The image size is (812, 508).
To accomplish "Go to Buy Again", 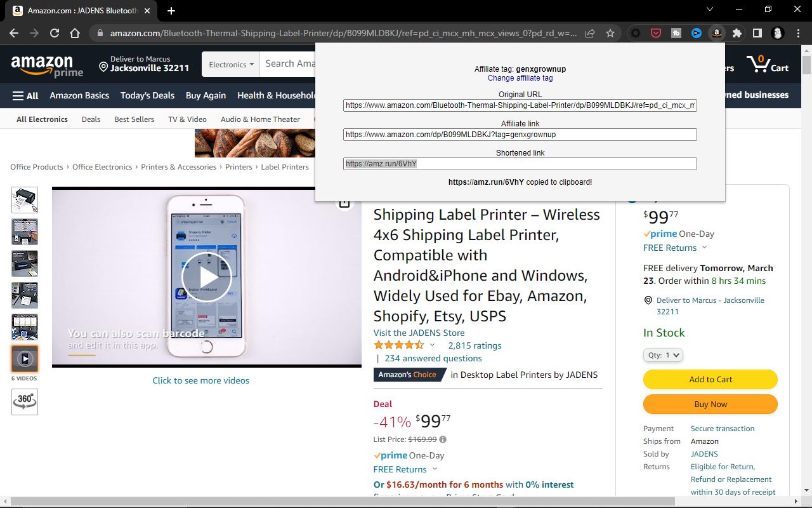I will [x=206, y=95].
